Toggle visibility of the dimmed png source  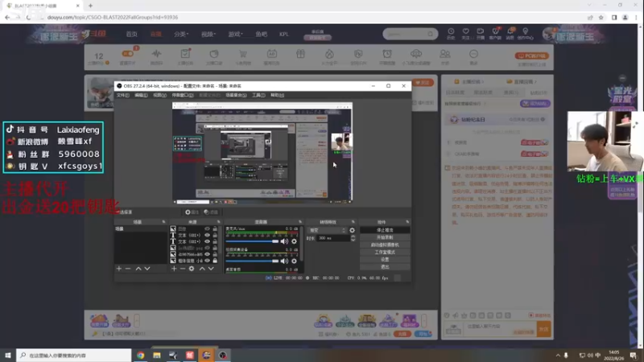coord(207,248)
